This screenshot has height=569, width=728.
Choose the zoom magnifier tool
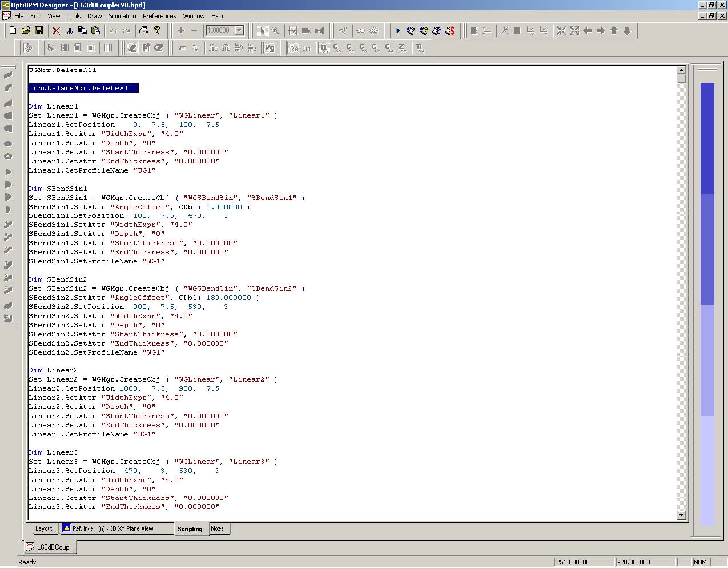tap(275, 31)
